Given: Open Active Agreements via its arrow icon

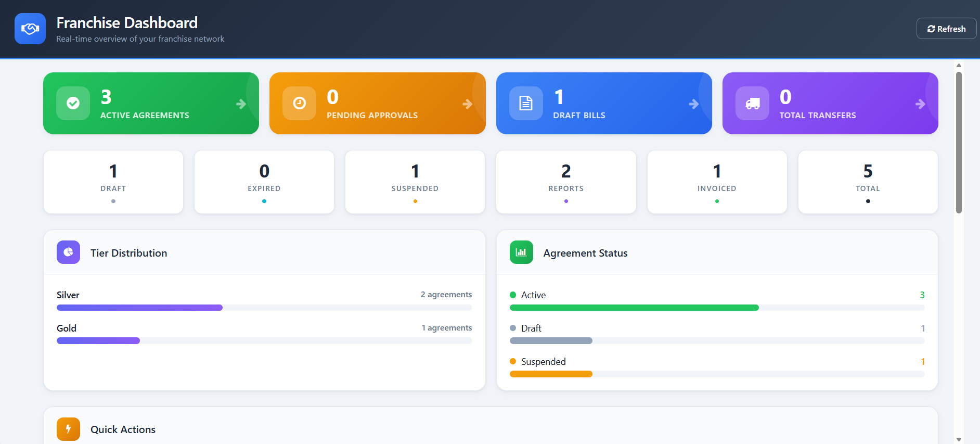Looking at the screenshot, I should coord(241,104).
